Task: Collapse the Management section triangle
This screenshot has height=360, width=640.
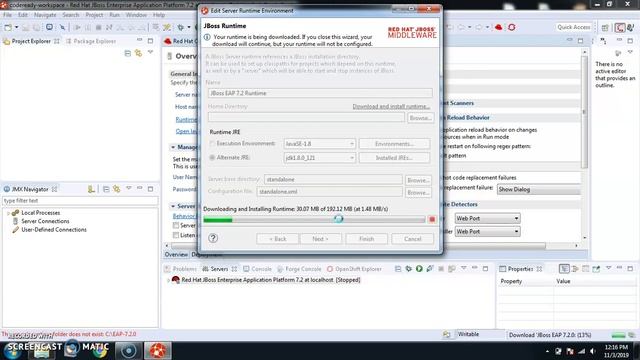Action: tap(173, 147)
